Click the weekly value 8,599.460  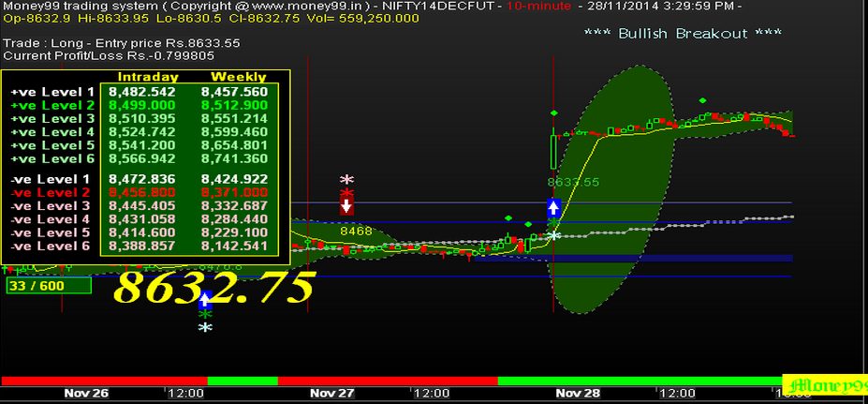point(235,132)
